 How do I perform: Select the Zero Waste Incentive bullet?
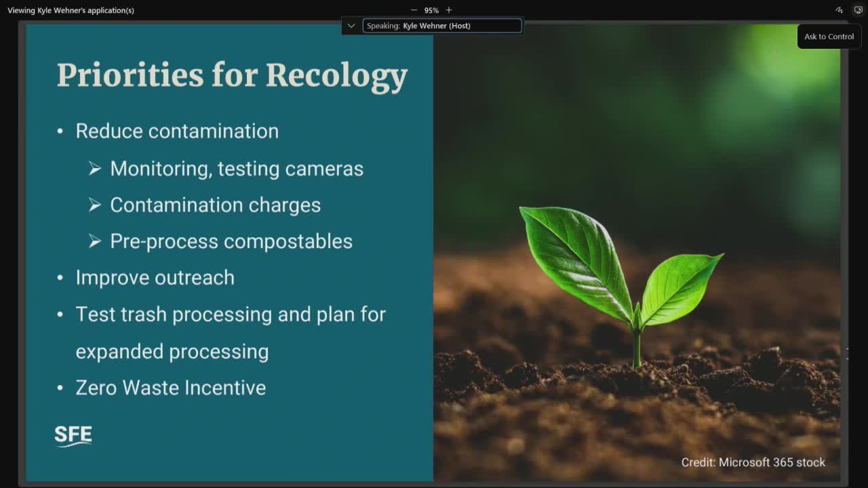[170, 388]
